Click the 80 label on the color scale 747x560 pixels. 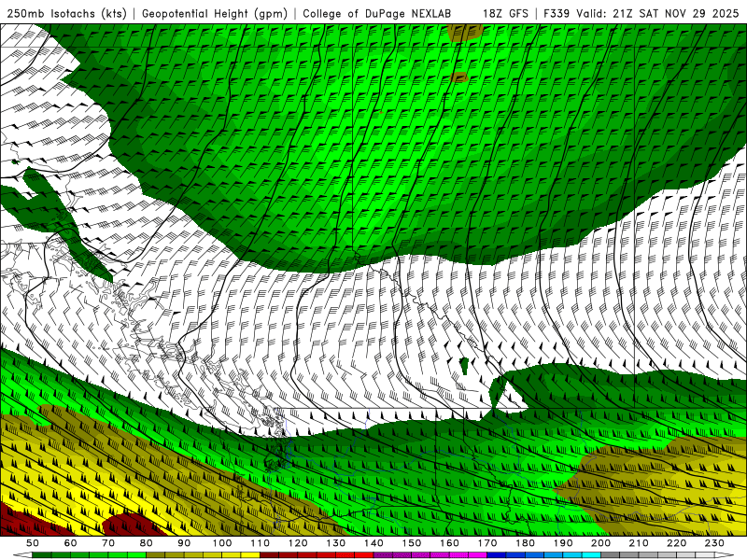point(146,543)
